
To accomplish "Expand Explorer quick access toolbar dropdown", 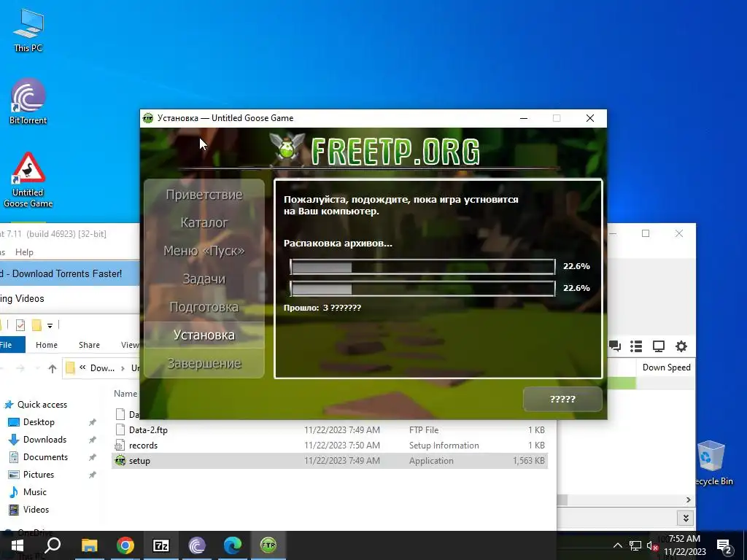I will tap(50, 326).
